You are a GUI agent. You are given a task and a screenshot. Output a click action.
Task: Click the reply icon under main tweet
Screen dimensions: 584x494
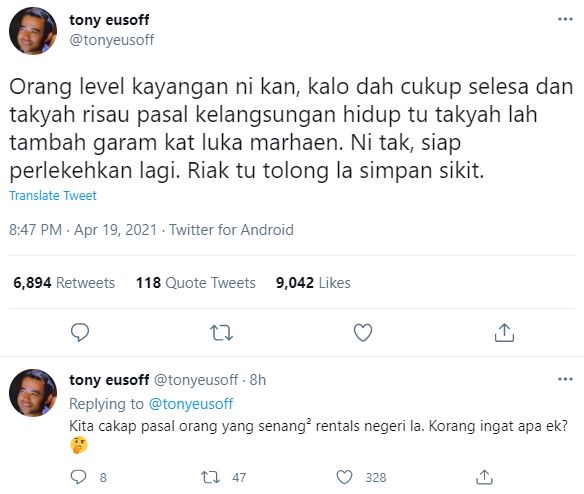(x=80, y=332)
